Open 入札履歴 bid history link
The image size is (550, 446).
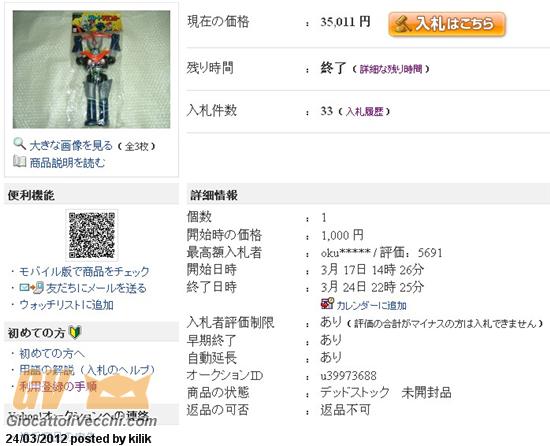(x=364, y=112)
